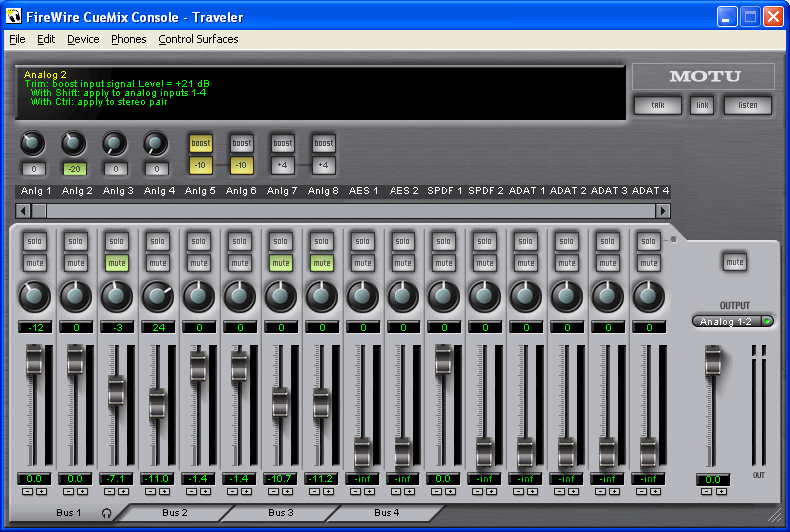Viewport: 790px width, 532px height.
Task: Click the application icon in title bar
Action: [x=14, y=16]
